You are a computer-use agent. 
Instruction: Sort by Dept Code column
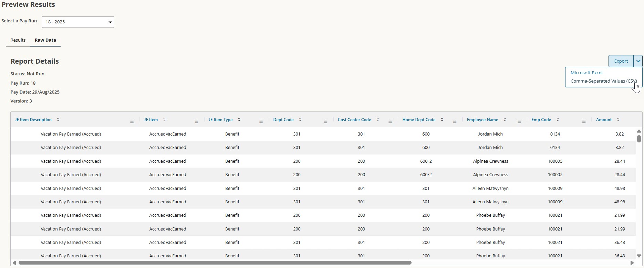[300, 120]
